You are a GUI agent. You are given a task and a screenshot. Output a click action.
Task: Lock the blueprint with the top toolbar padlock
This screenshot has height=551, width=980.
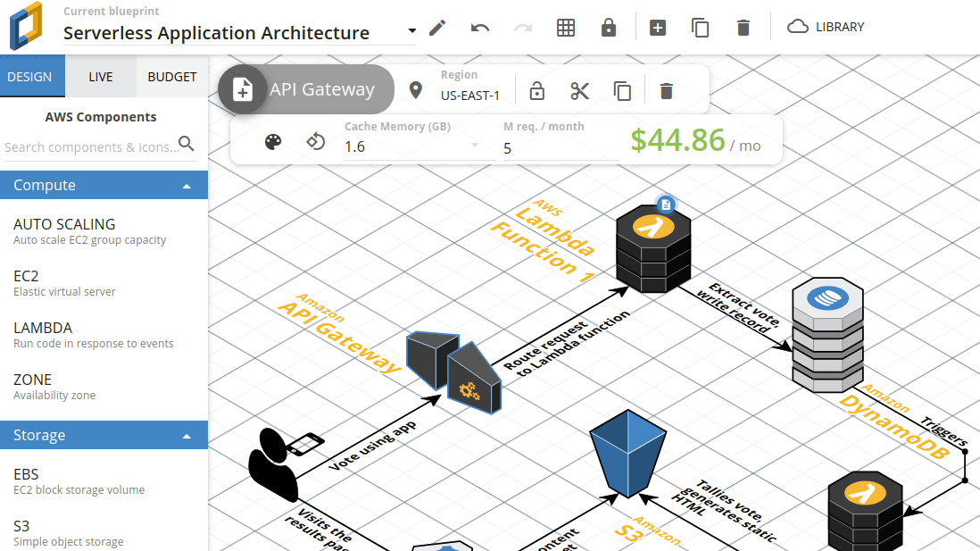coord(608,28)
